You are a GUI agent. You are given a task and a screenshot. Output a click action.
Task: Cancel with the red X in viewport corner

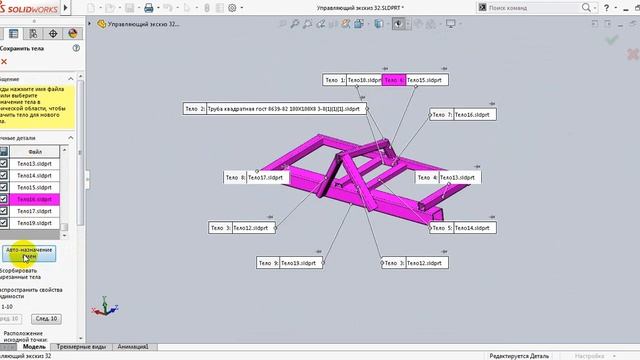633,53
